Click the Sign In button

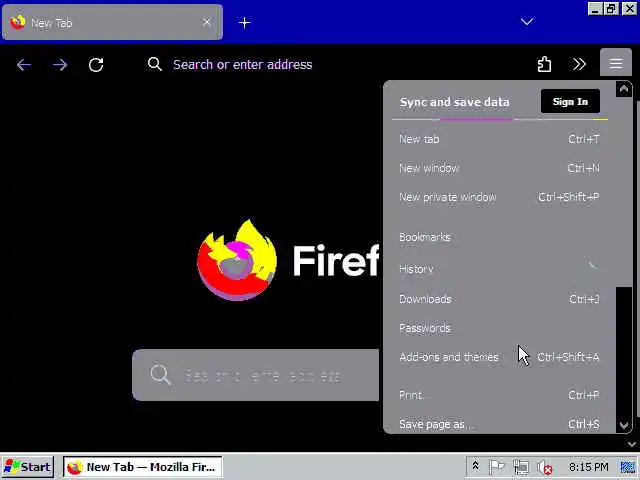pos(570,101)
